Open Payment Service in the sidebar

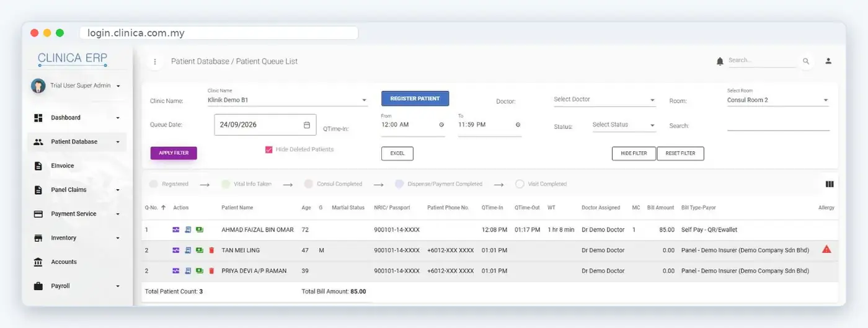click(77, 214)
